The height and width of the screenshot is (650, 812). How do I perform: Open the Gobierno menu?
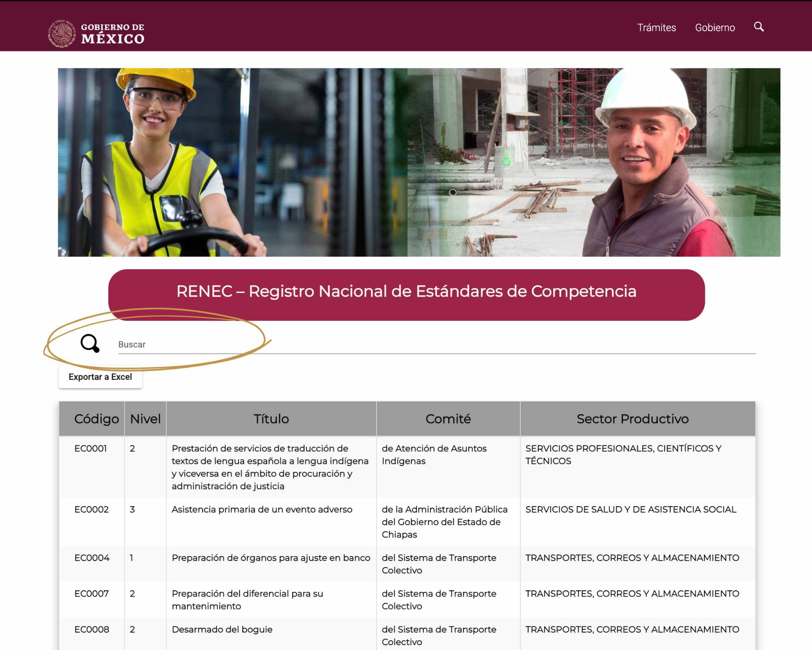pyautogui.click(x=715, y=28)
